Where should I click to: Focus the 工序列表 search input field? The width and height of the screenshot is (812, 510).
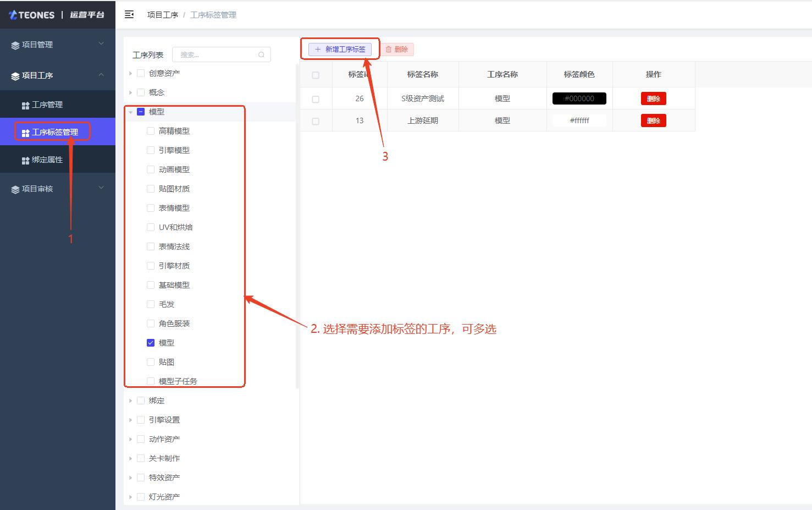point(217,54)
